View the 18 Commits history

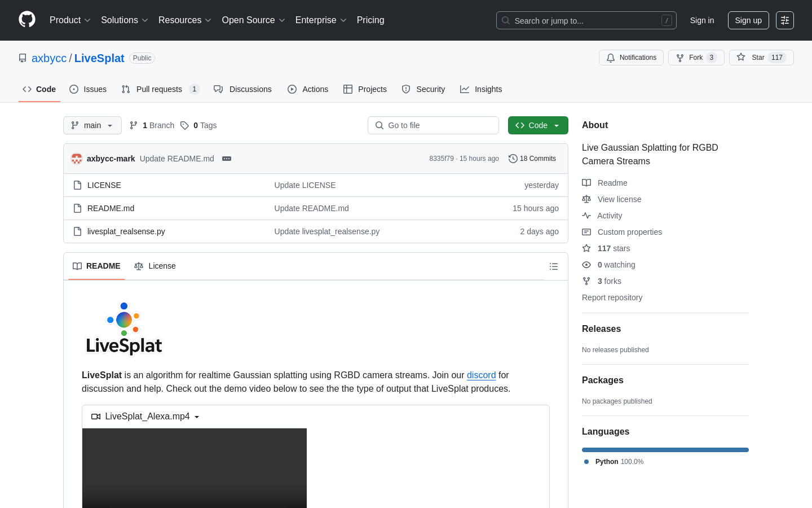[532, 159]
